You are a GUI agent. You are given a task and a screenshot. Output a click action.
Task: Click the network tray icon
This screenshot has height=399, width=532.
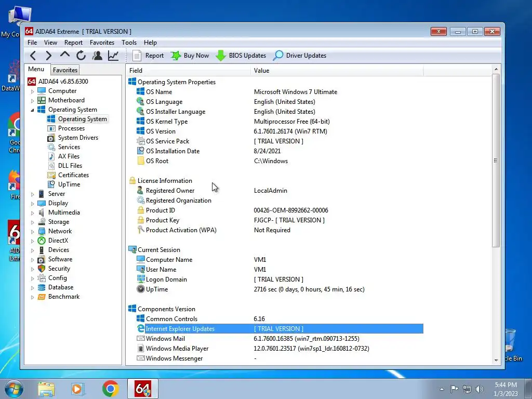467,389
